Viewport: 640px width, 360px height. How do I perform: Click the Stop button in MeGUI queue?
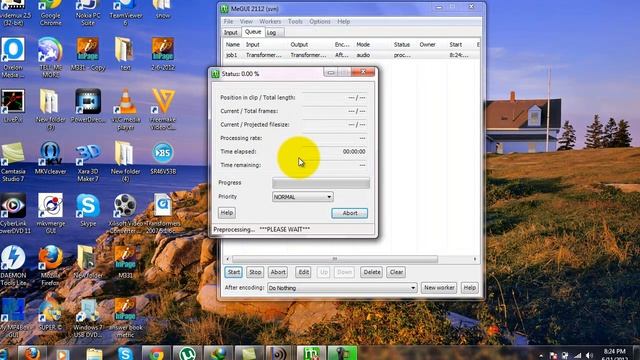pos(255,272)
